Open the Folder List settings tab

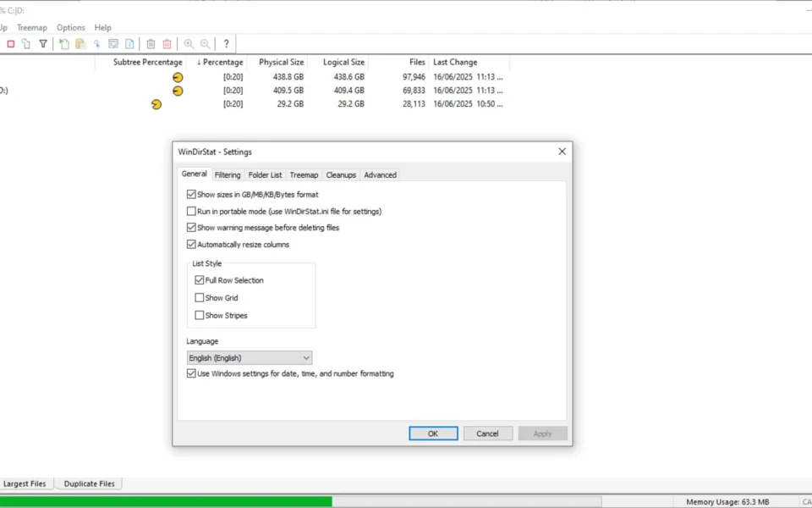click(265, 174)
